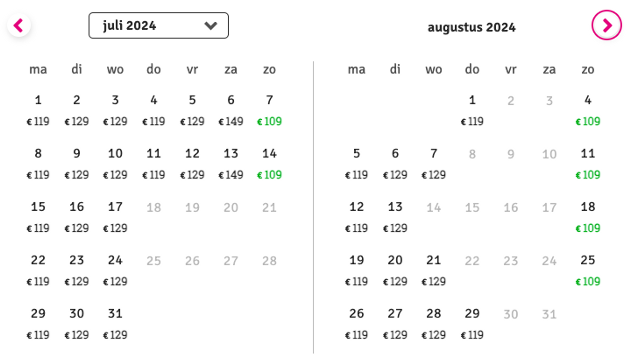630x364 pixels.
Task: Choose August 7 for €129
Action: coord(434,164)
